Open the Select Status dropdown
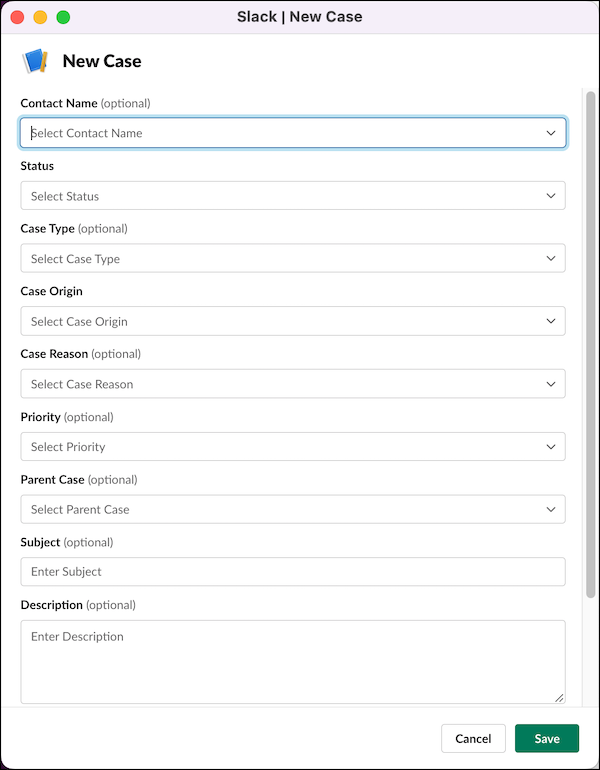Viewport: 600px width, 770px height. coord(293,195)
